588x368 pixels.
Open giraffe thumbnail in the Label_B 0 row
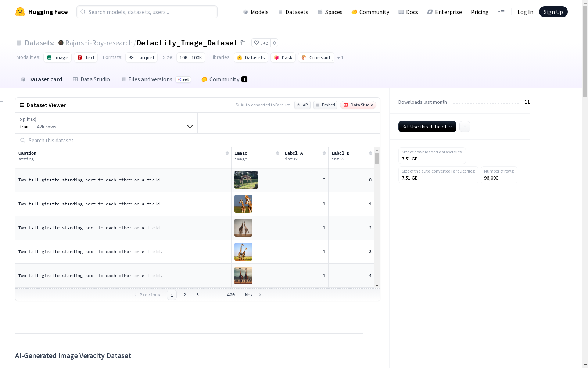(x=246, y=180)
